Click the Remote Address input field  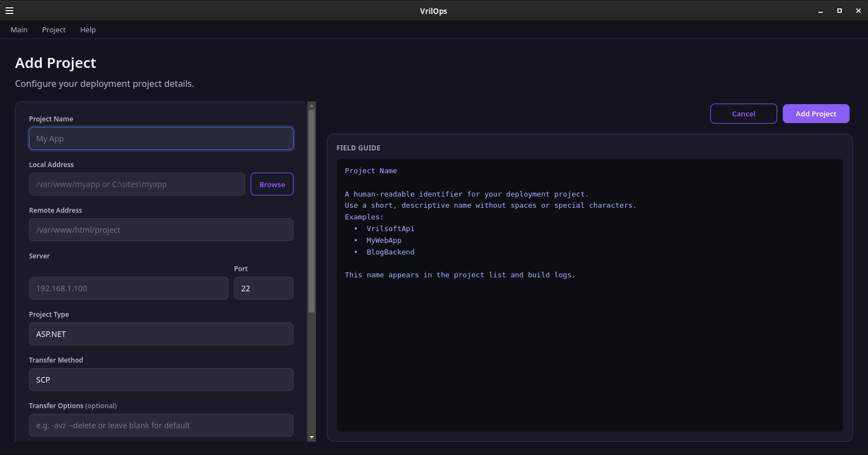pos(161,230)
